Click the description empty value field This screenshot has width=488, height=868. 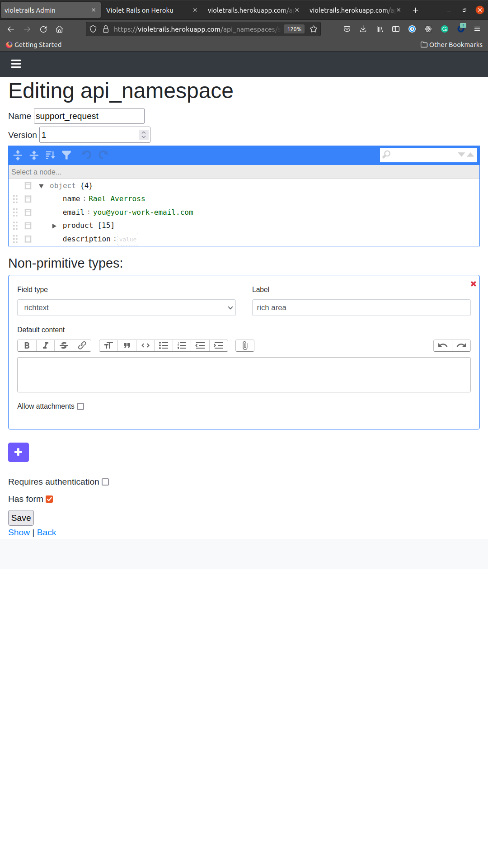coord(128,239)
